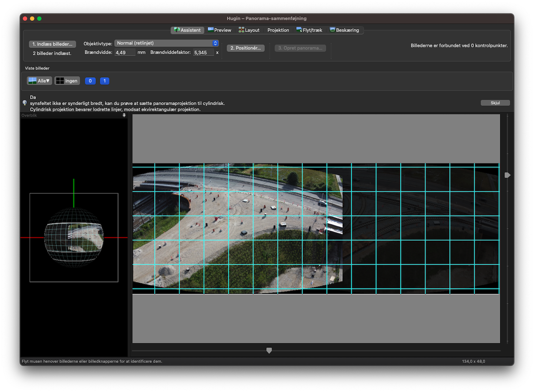Select the Flyt/træk drag icon
The width and height of the screenshot is (534, 392).
[x=298, y=30]
